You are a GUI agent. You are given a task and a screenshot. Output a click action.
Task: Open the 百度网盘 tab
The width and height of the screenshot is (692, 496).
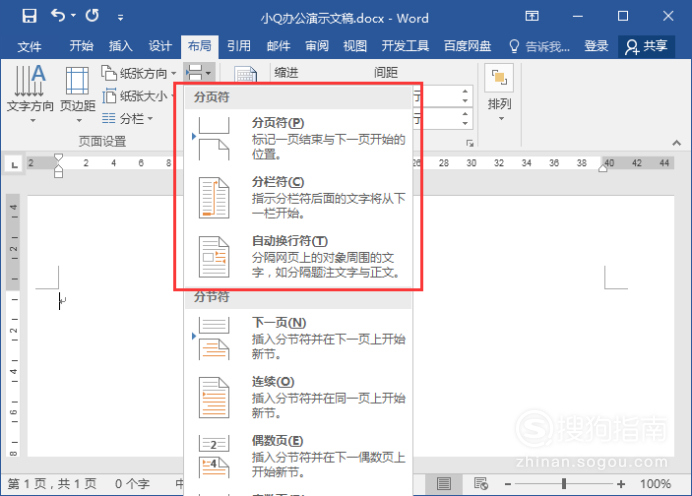[467, 46]
